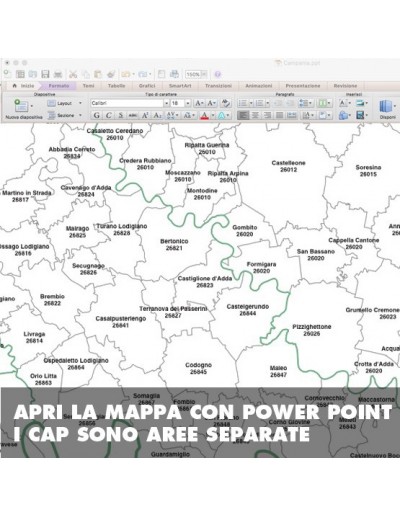Image resolution: width=400 pixels, height=517 pixels.
Task: Open the Formato tab
Action: (59, 86)
